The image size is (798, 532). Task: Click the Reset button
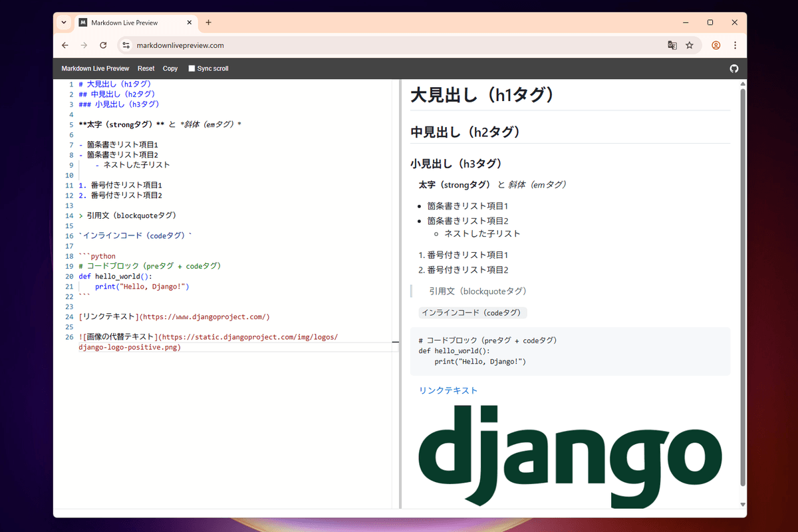tap(146, 68)
